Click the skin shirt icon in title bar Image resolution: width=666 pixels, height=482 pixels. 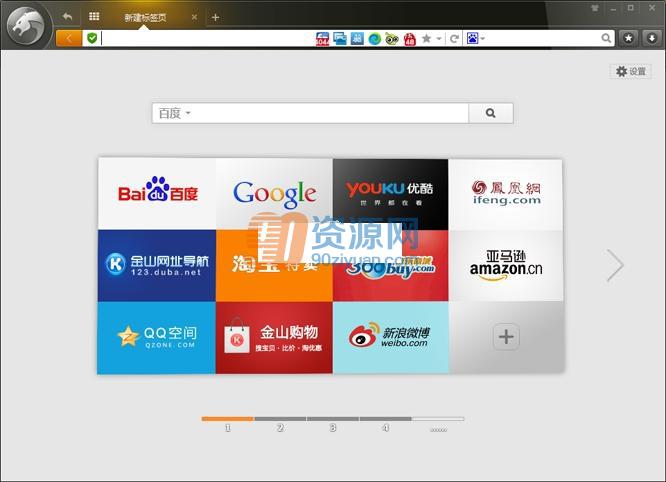click(x=595, y=8)
